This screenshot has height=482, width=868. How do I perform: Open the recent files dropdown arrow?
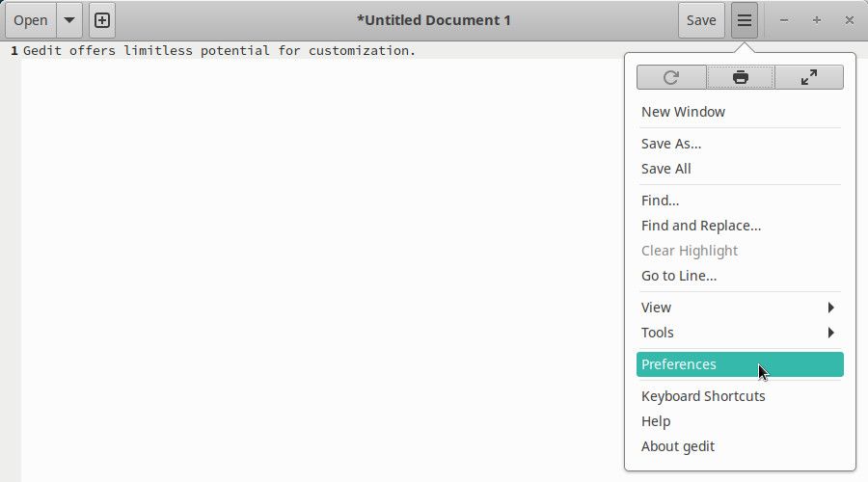[x=69, y=20]
